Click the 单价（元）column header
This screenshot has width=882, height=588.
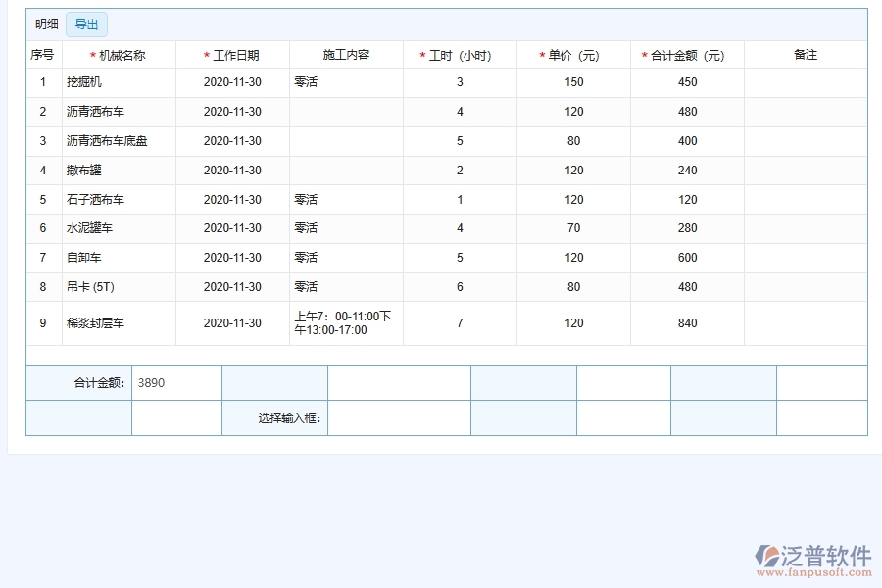click(x=573, y=56)
